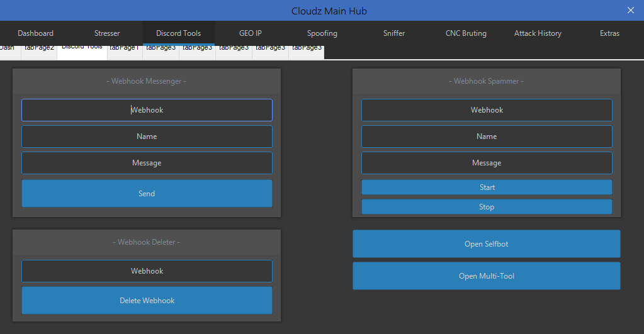This screenshot has width=644, height=334.
Task: Go to the GEO IP tab
Action: point(250,33)
